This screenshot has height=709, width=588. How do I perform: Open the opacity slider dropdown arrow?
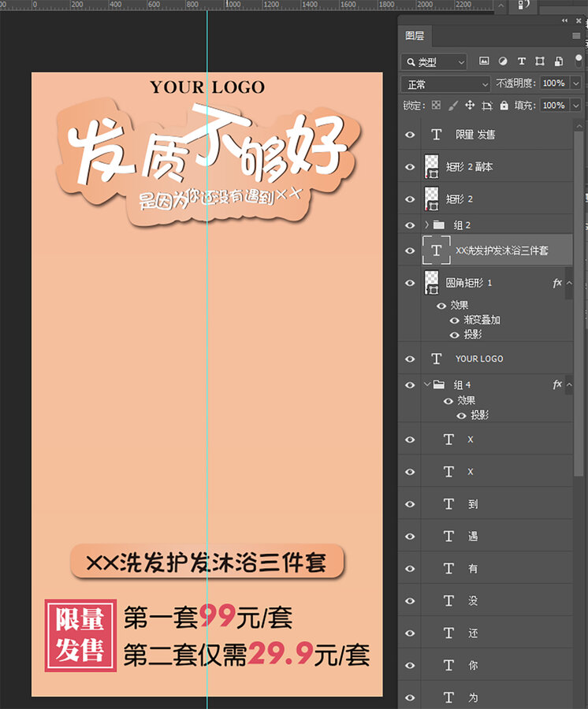[575, 84]
